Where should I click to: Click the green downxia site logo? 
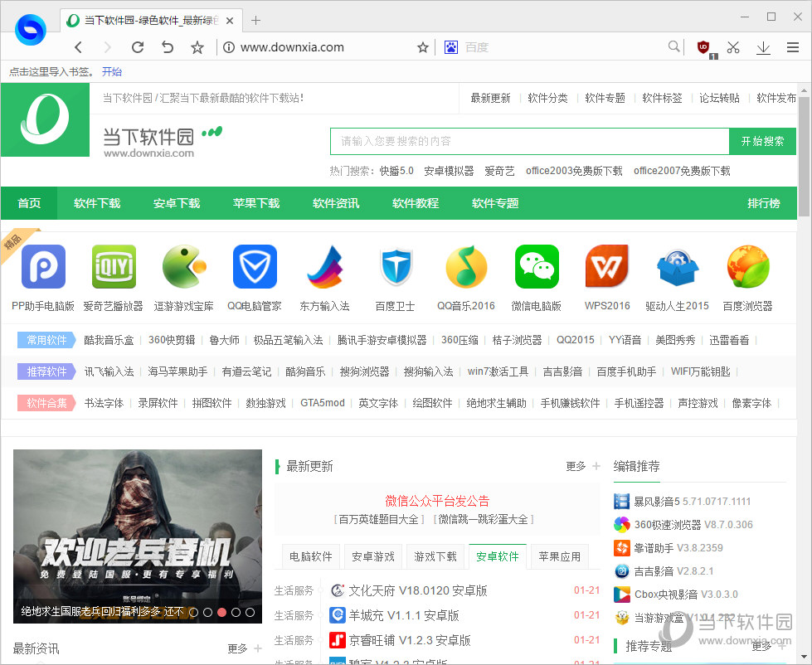(x=45, y=119)
